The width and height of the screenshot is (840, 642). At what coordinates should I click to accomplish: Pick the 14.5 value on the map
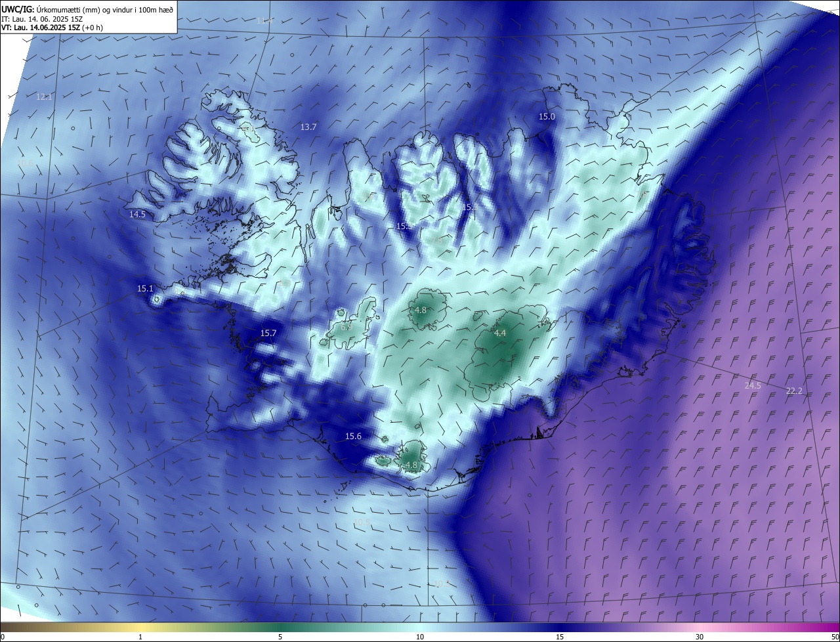pos(137,214)
